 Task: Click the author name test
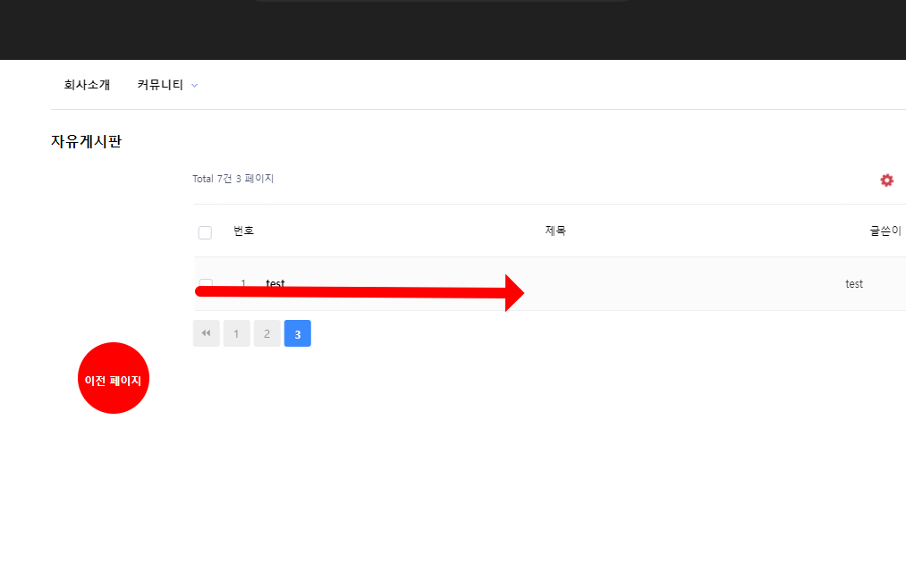tap(854, 283)
